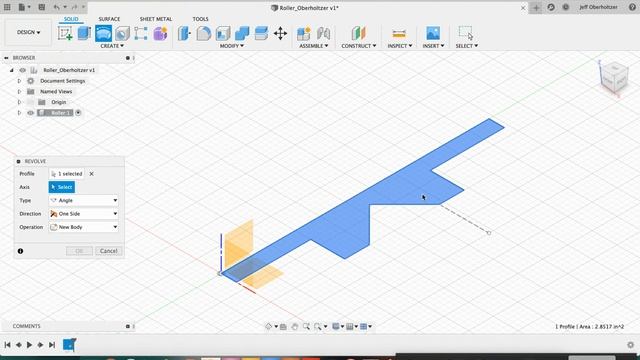The image size is (640, 360).
Task: Click the Axis Select button
Action: click(x=62, y=187)
